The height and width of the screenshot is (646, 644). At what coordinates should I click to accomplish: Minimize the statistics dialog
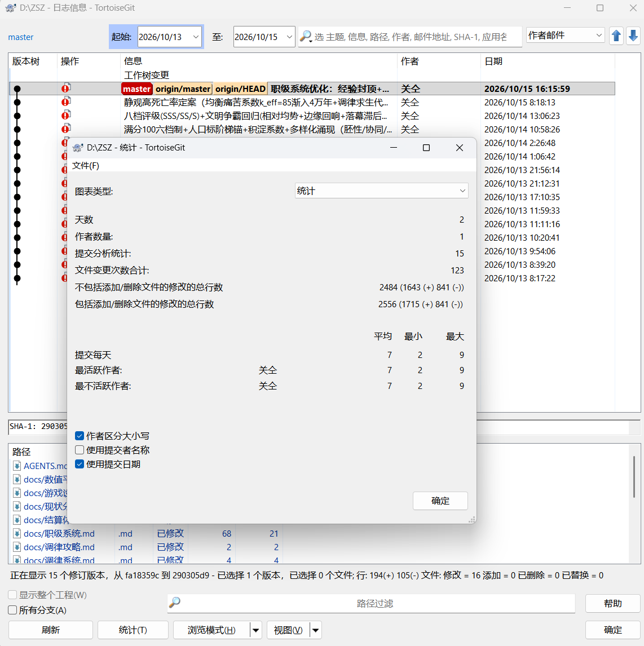(394, 148)
